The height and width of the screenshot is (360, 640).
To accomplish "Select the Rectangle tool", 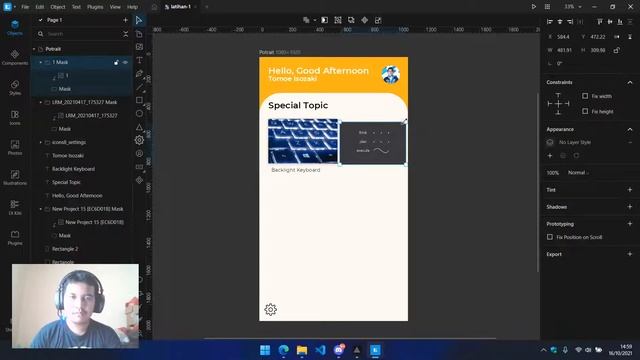I will pos(139,100).
